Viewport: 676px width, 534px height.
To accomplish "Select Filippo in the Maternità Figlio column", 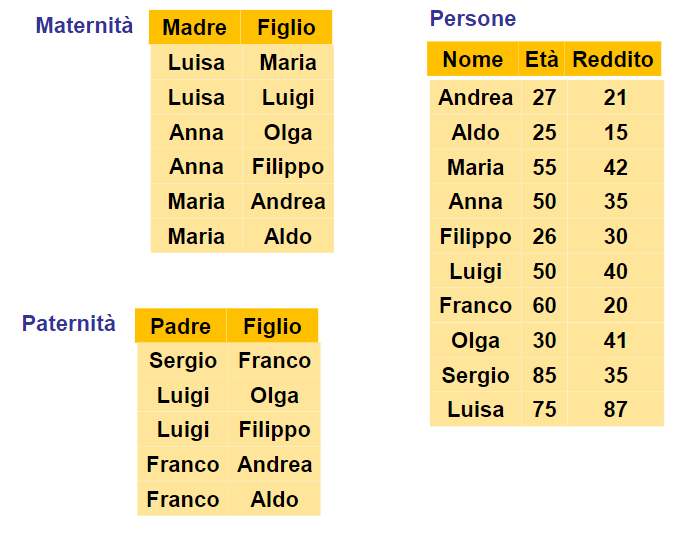I will pyautogui.click(x=288, y=167).
